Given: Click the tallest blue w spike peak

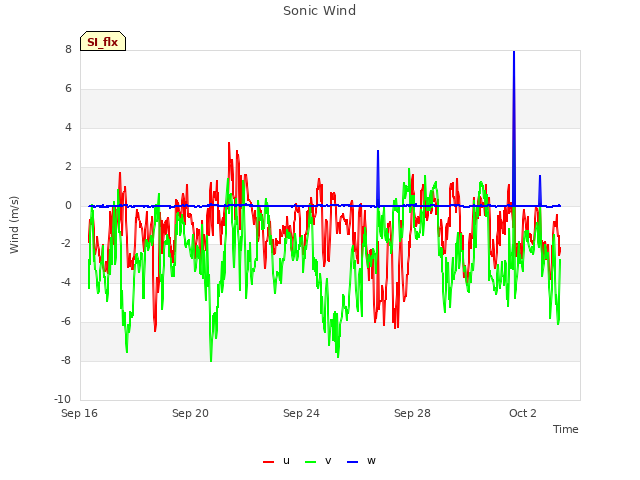Looking at the screenshot, I should tap(514, 52).
